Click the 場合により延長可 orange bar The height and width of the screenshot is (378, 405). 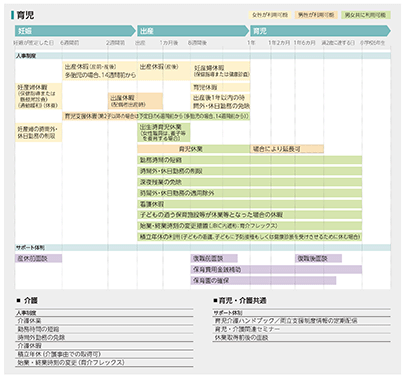click(x=287, y=149)
